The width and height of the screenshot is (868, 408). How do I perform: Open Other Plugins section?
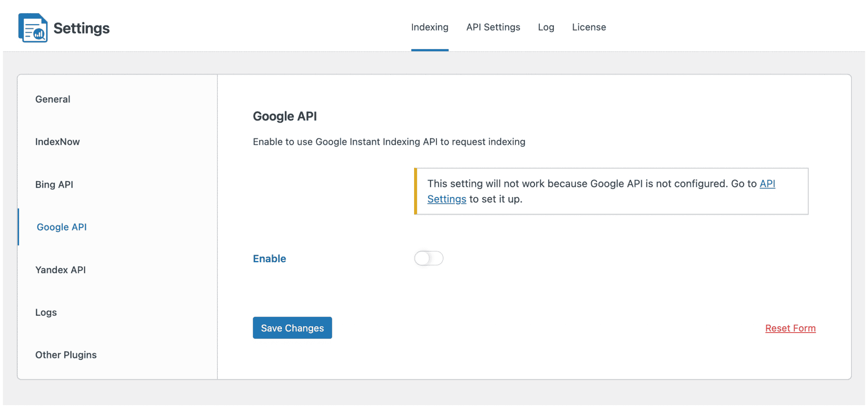click(66, 355)
